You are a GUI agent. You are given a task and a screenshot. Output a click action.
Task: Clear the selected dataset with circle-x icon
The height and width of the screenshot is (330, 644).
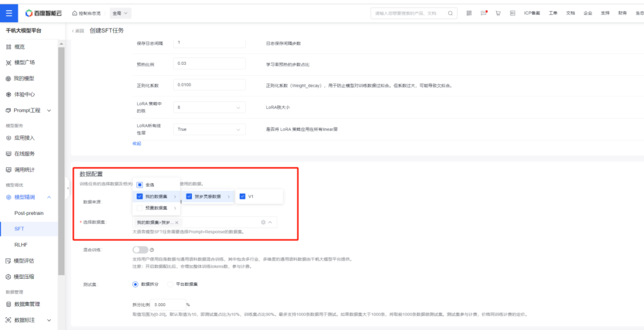coord(264,222)
